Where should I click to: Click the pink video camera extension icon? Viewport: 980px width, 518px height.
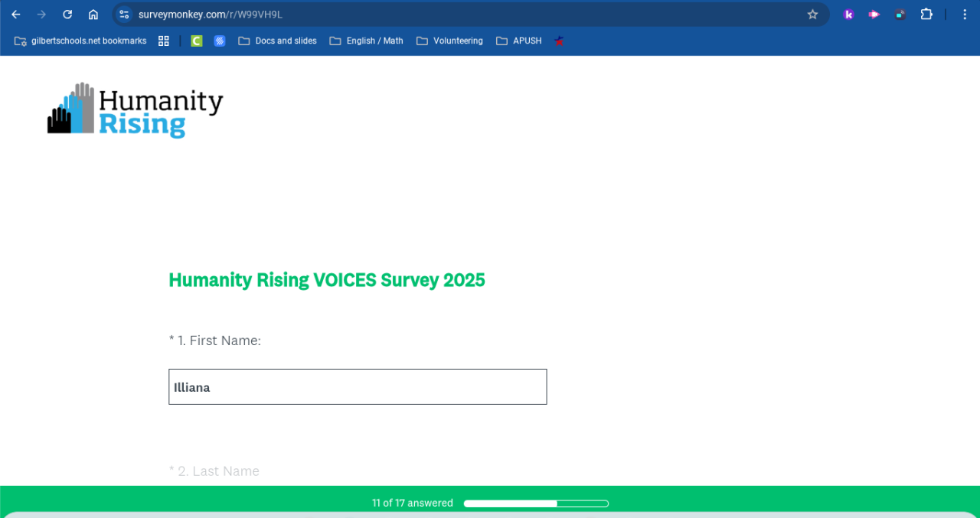874,15
